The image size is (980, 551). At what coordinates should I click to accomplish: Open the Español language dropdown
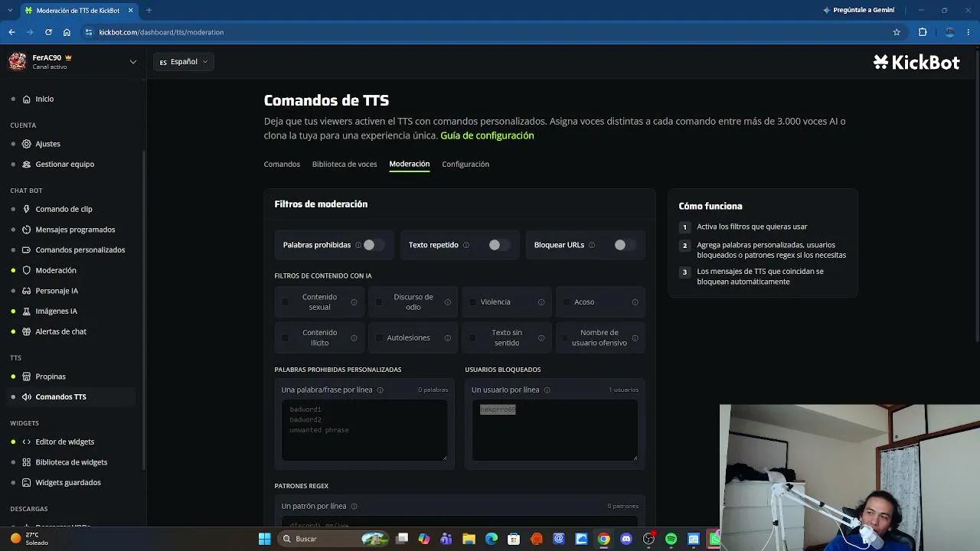point(184,62)
